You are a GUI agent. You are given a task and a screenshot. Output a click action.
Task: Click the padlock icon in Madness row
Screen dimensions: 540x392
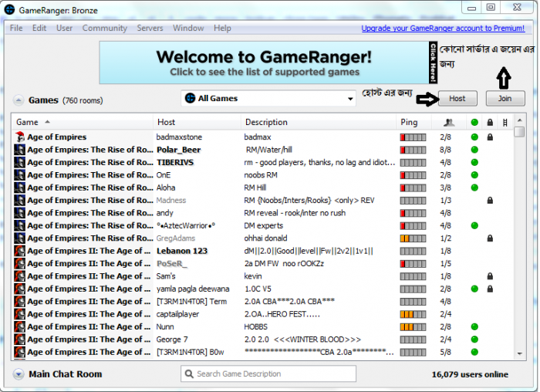click(x=490, y=200)
